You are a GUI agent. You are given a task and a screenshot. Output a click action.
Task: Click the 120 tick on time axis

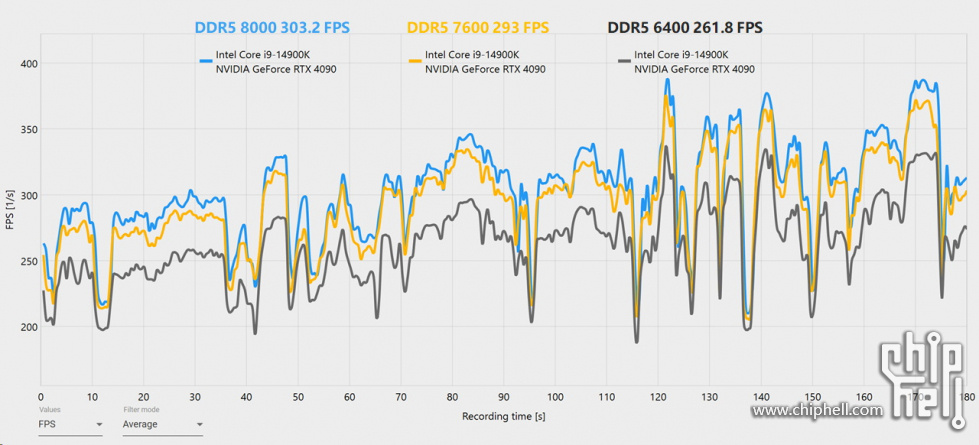coord(658,397)
